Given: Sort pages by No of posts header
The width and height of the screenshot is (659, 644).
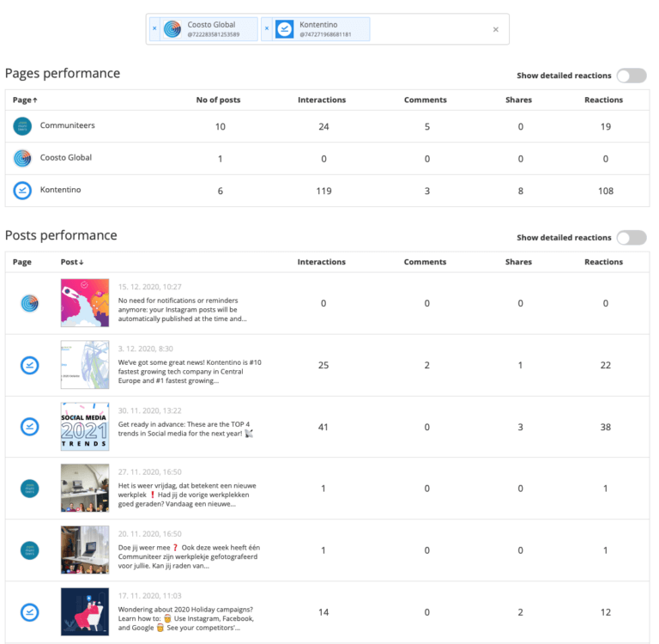Looking at the screenshot, I should [x=219, y=100].
